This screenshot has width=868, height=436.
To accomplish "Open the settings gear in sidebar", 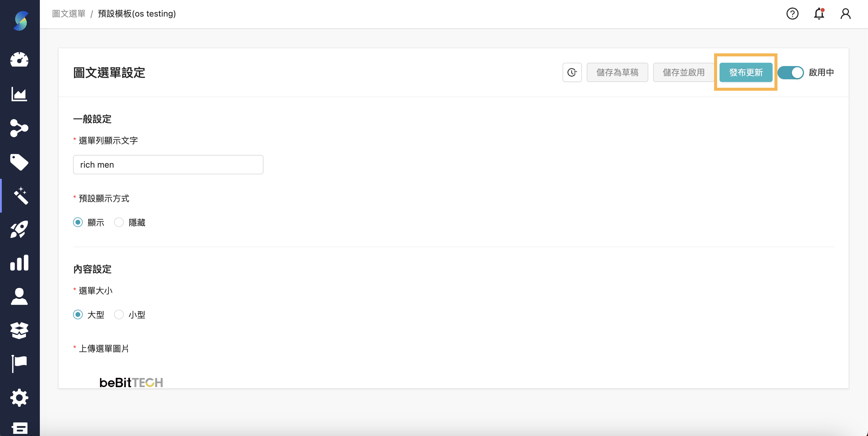I will [19, 398].
